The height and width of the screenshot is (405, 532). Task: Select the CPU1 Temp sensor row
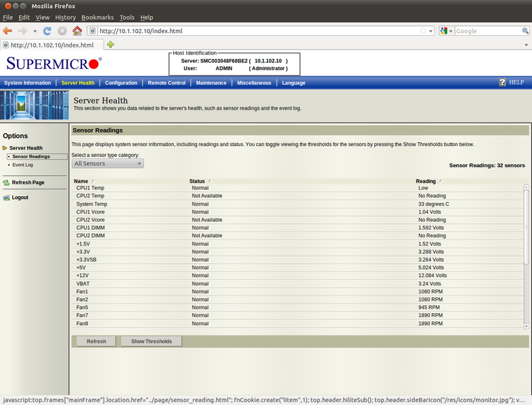point(298,188)
